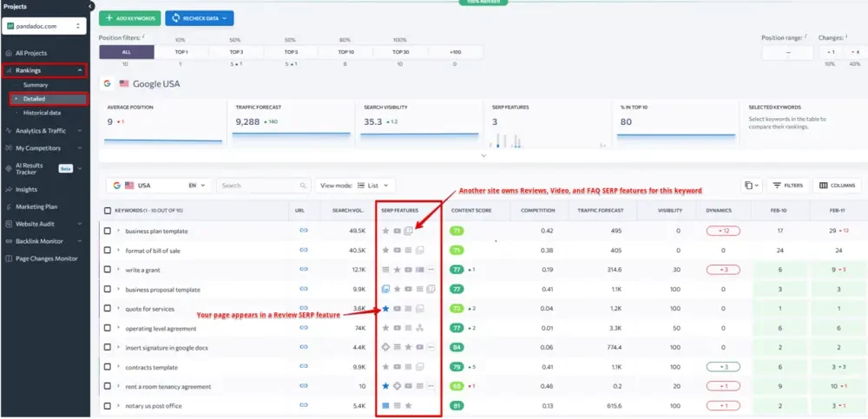Select the TOP 10 position filter

pyautogui.click(x=345, y=52)
